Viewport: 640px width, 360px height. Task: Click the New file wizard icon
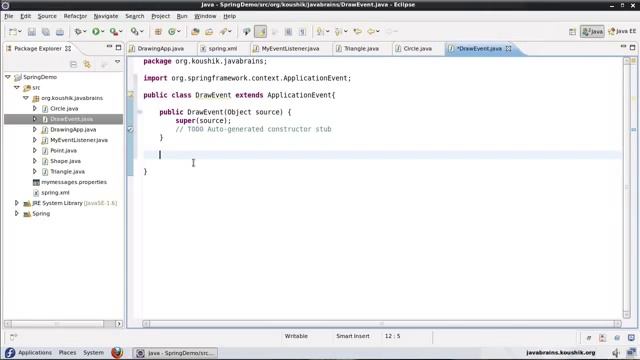[13, 31]
